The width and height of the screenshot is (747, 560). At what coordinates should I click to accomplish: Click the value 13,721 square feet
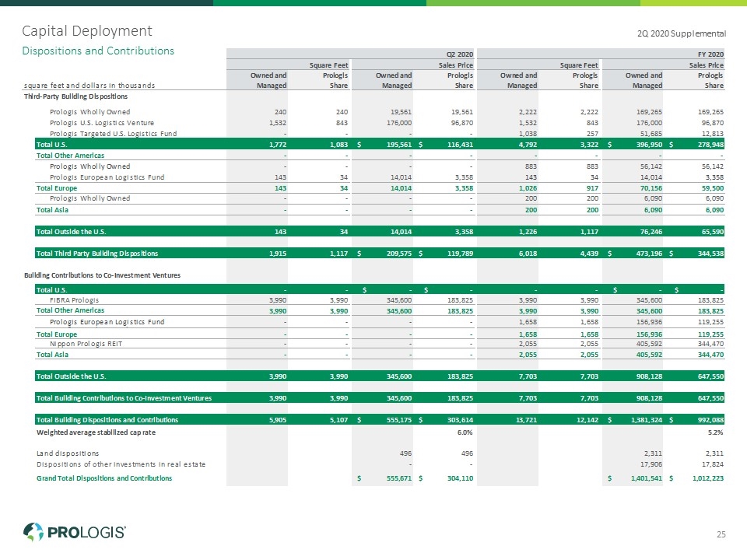pyautogui.click(x=527, y=420)
